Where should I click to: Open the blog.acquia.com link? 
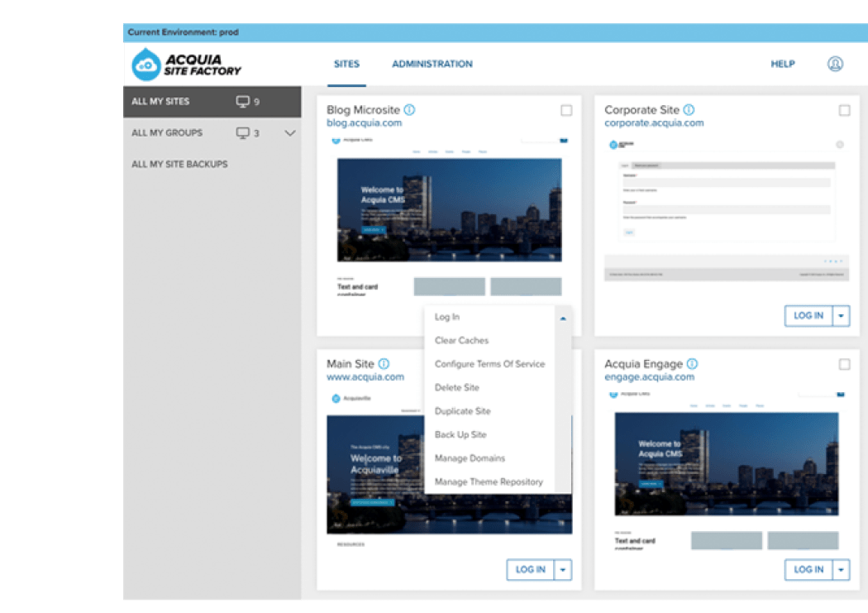click(x=364, y=123)
